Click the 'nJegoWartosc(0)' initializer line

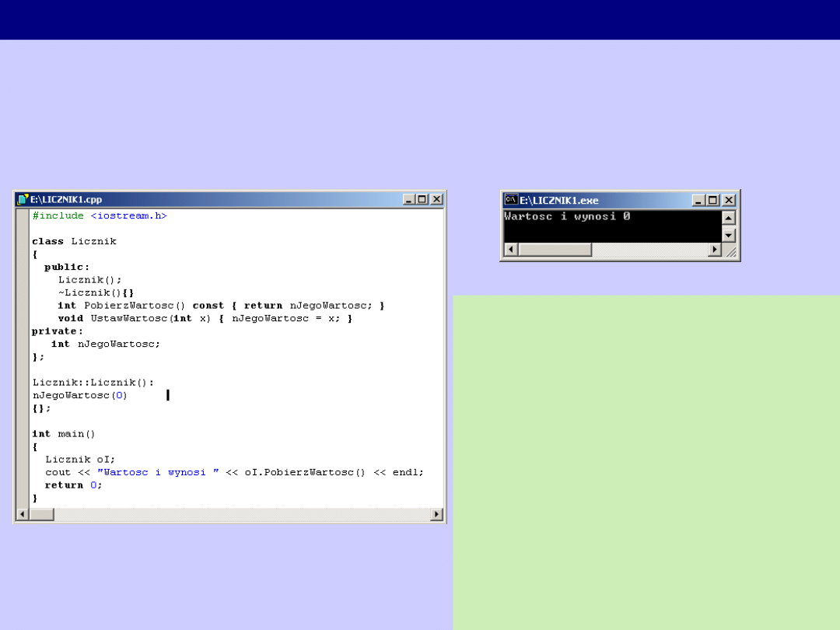[x=80, y=395]
